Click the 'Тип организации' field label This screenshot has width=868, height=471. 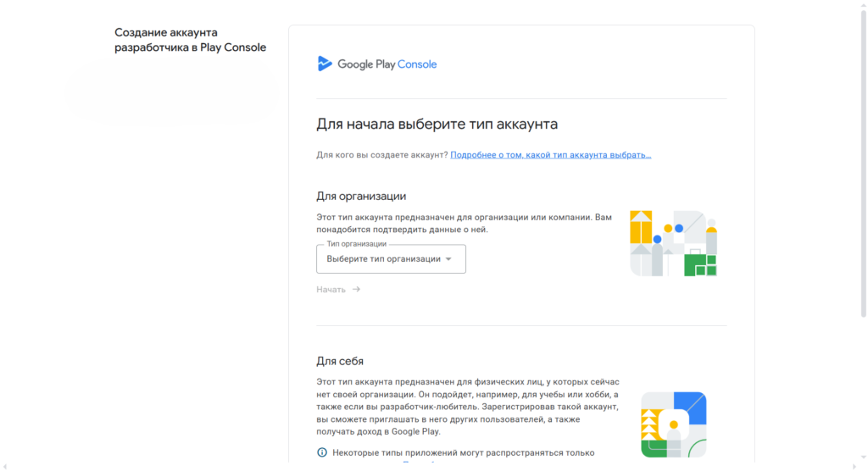357,243
